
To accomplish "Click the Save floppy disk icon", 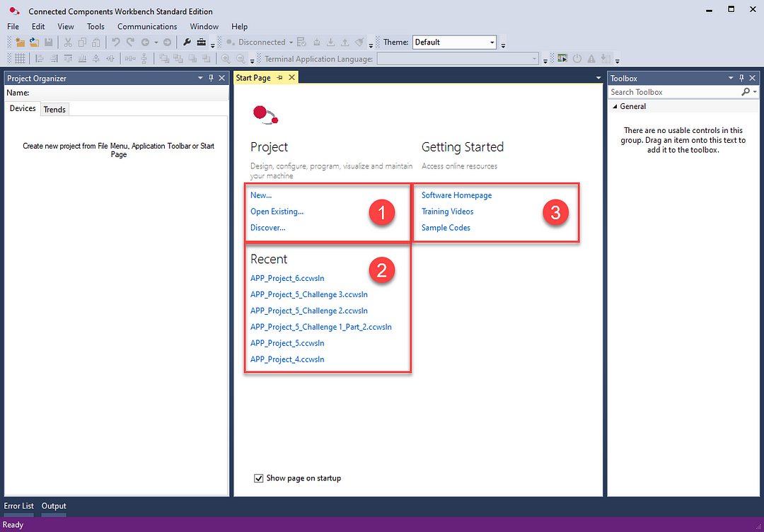I will coord(48,42).
